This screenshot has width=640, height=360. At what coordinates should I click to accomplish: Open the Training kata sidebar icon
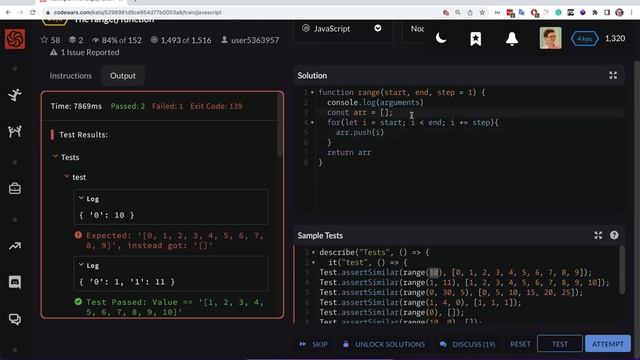pyautogui.click(x=15, y=95)
